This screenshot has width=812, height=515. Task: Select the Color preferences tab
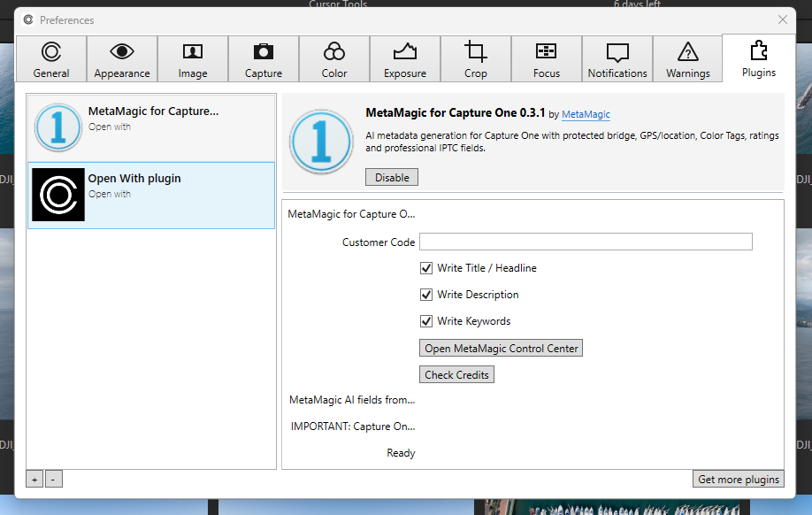click(334, 59)
